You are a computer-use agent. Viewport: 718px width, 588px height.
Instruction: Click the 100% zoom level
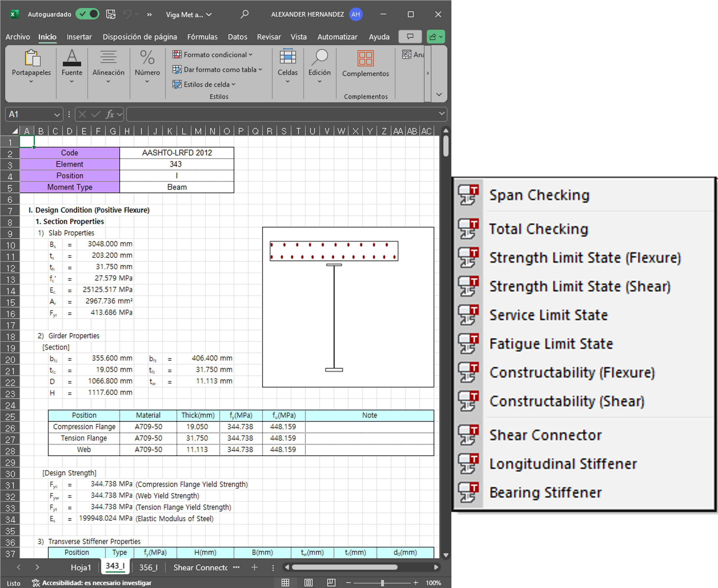433,583
